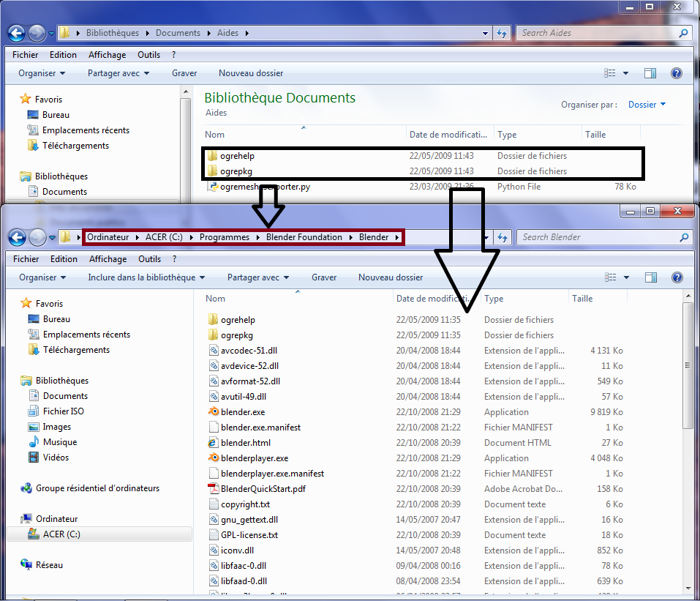Open Fichier menu in Blender window
700x601 pixels.
(26, 258)
